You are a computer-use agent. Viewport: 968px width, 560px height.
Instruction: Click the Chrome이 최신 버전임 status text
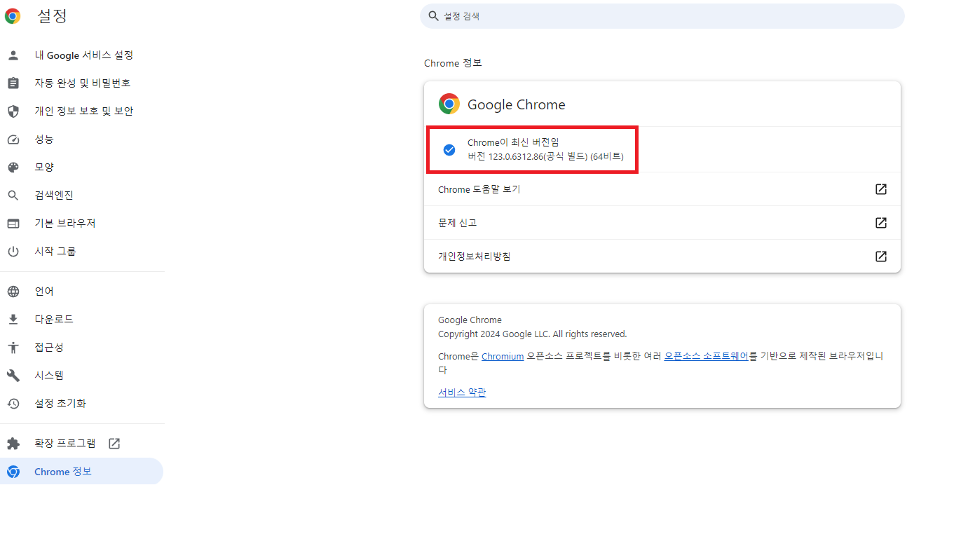point(513,142)
